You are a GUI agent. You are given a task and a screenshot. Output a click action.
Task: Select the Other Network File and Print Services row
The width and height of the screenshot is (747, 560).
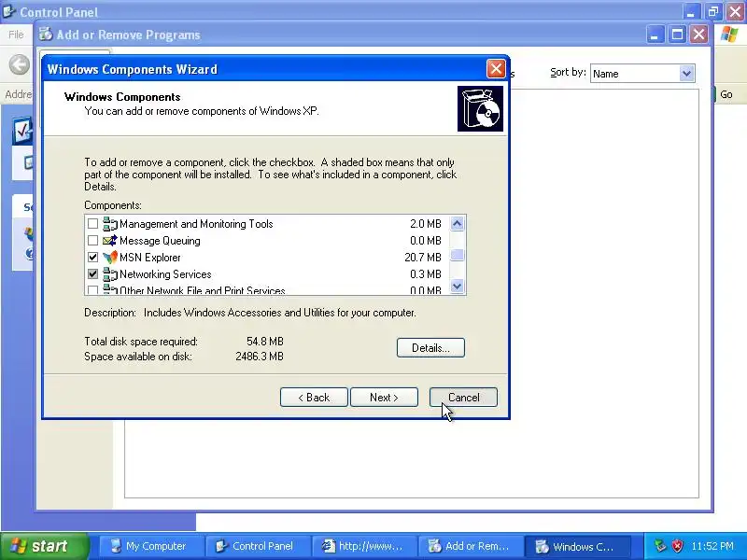pos(267,290)
